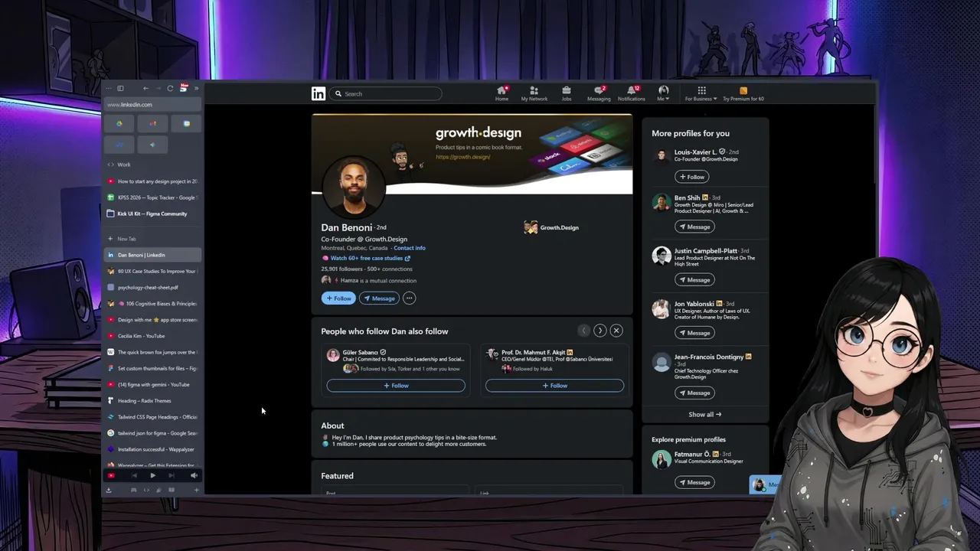Message Fatmanur Ö.

click(694, 482)
